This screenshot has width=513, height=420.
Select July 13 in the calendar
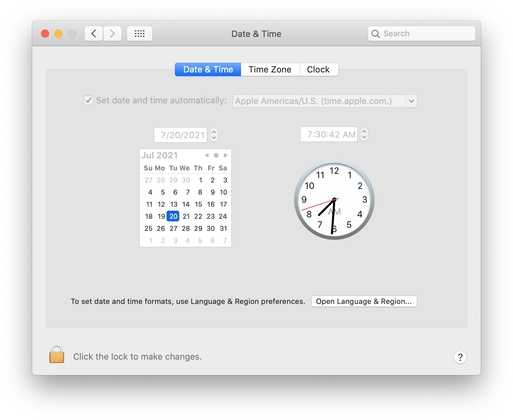coord(174,204)
